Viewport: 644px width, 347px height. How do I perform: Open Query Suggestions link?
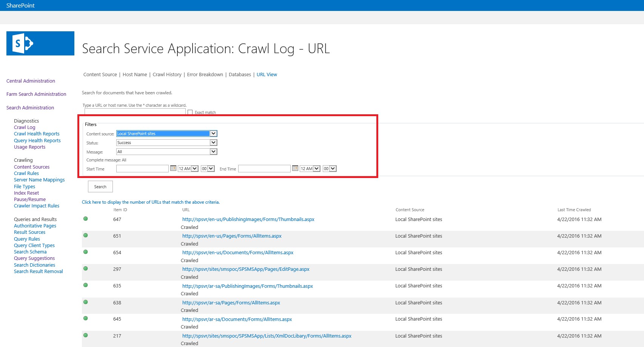34,258
